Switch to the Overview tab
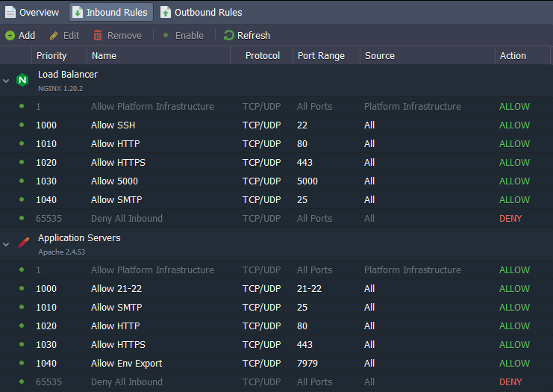 [x=32, y=13]
